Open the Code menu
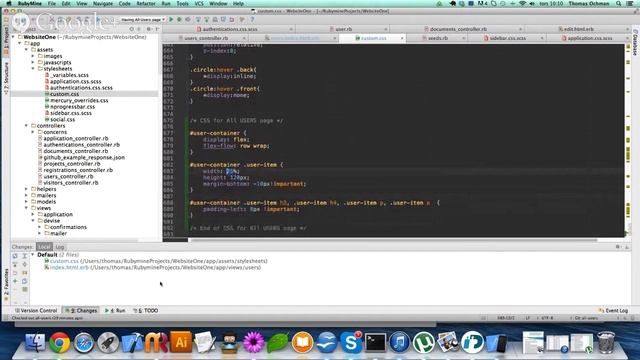This screenshot has width=640, height=360. [x=124, y=4]
